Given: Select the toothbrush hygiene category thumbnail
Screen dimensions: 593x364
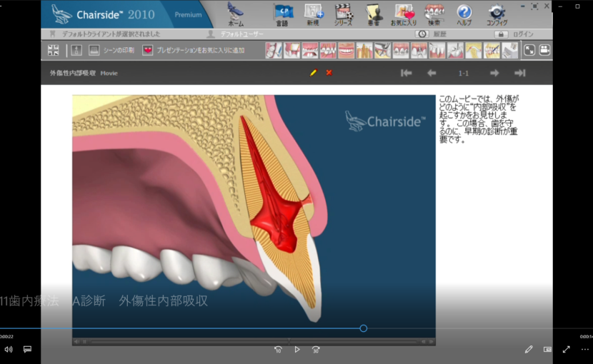Looking at the screenshot, I should click(274, 50).
